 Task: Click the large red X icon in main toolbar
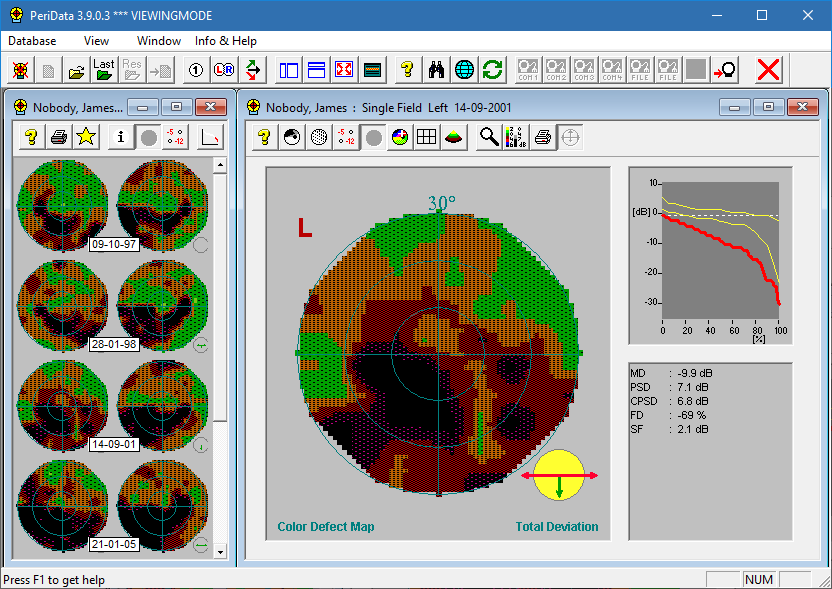[768, 70]
